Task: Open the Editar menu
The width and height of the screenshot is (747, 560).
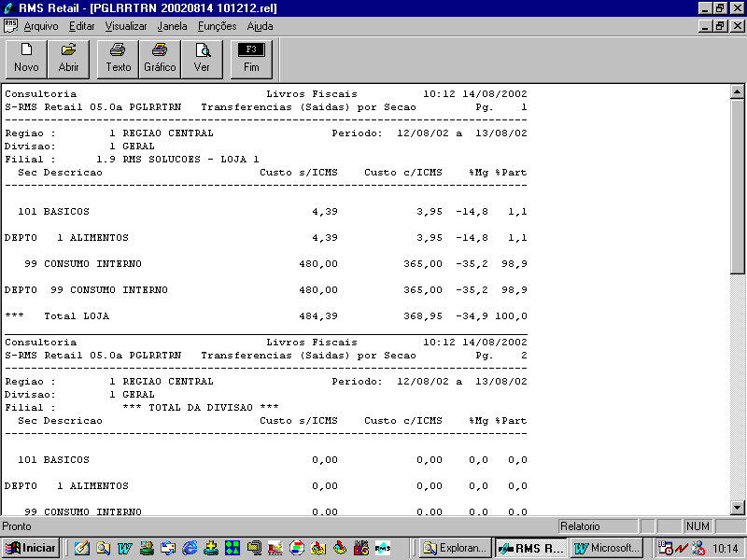Action: click(x=82, y=26)
